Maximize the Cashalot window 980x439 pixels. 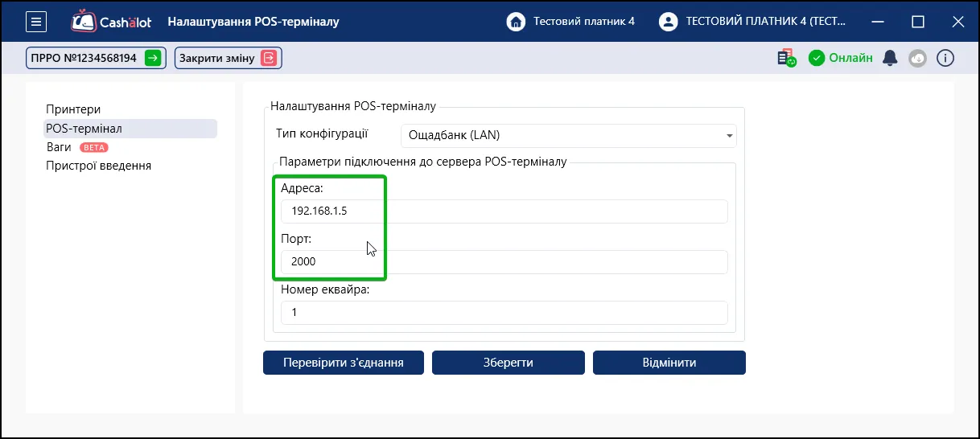(918, 22)
